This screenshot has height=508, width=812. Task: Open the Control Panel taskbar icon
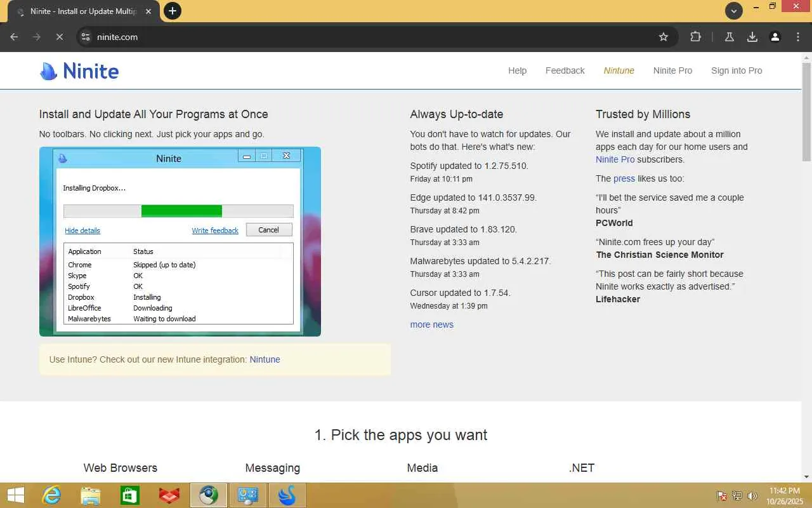pyautogui.click(x=248, y=495)
